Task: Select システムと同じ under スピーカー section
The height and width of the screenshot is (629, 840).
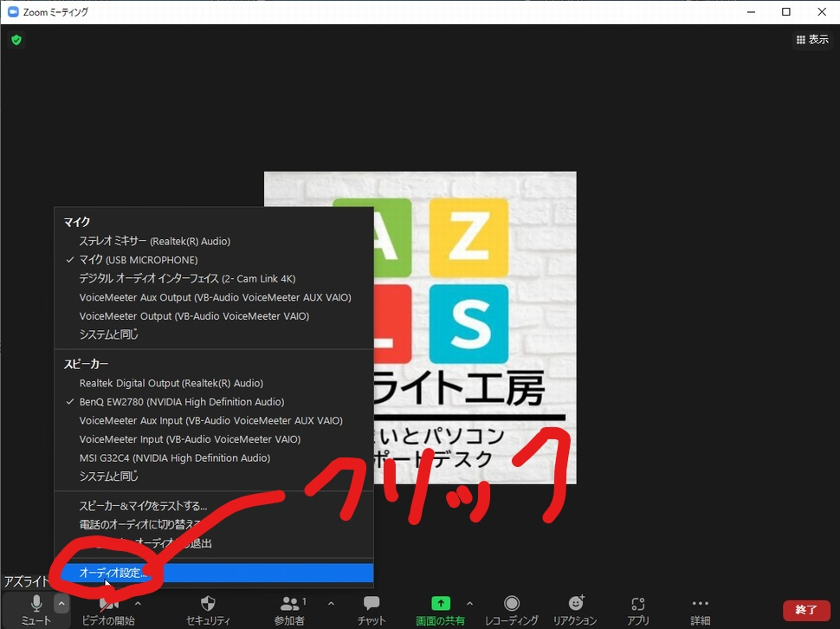Action: point(214,477)
